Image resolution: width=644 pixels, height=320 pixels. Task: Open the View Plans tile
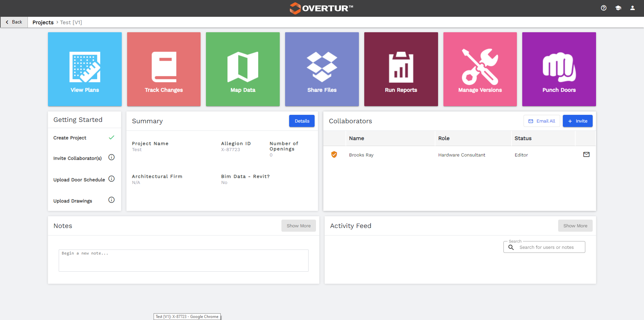pos(85,69)
